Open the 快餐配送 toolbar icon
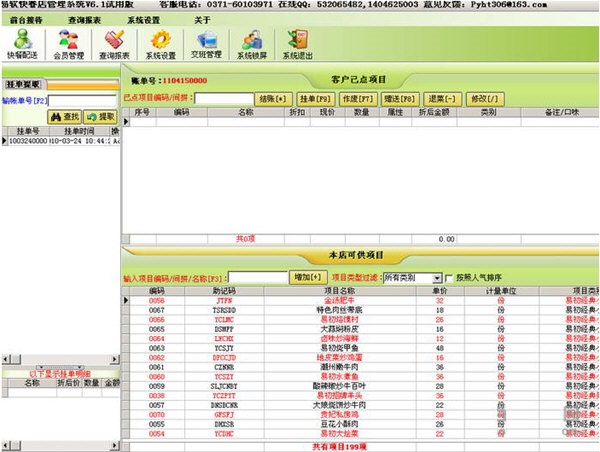 23,44
